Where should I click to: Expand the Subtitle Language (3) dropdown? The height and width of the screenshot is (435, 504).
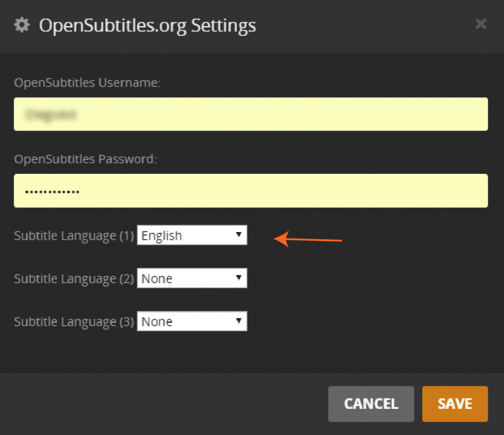pyautogui.click(x=191, y=322)
